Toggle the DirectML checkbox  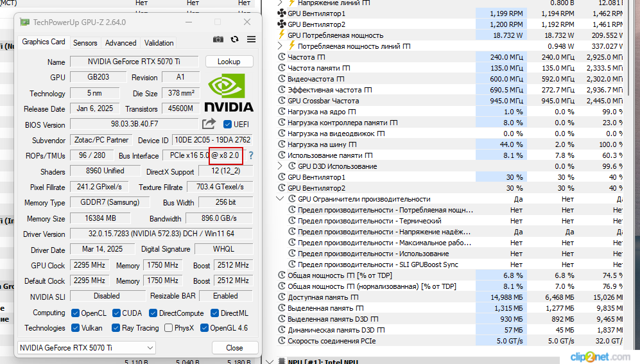click(x=214, y=313)
